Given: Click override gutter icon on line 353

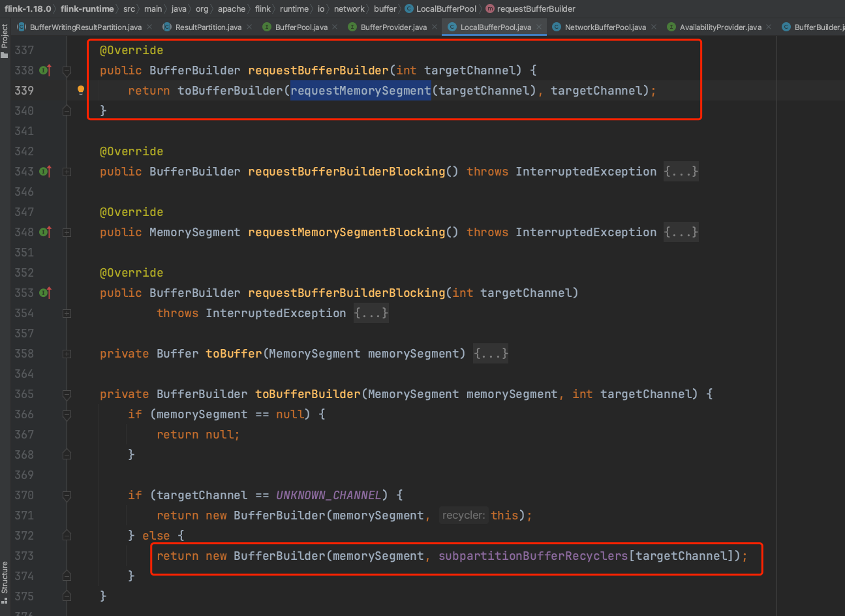Looking at the screenshot, I should 45,293.
